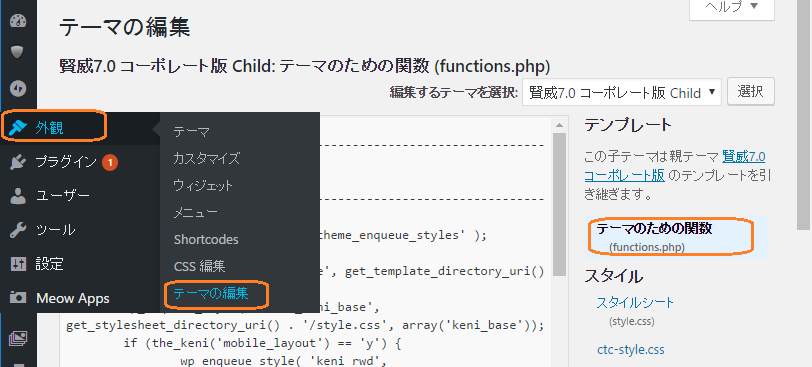Click the media gallery icon in sidebar
The image size is (812, 367).
point(18,338)
